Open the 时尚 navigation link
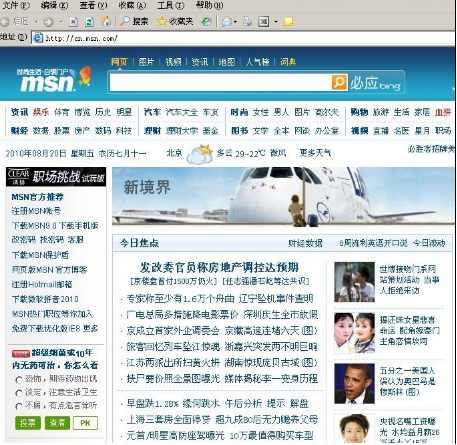The image size is (457, 445). click(x=239, y=112)
